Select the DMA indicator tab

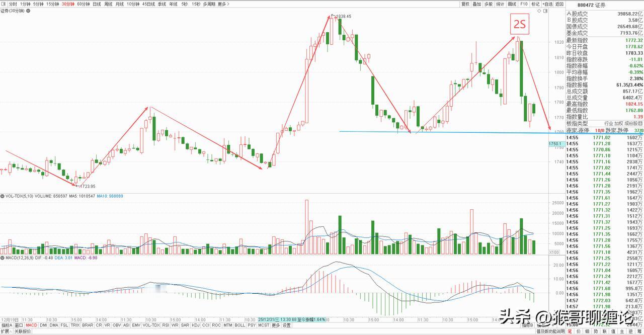[x=54, y=325]
